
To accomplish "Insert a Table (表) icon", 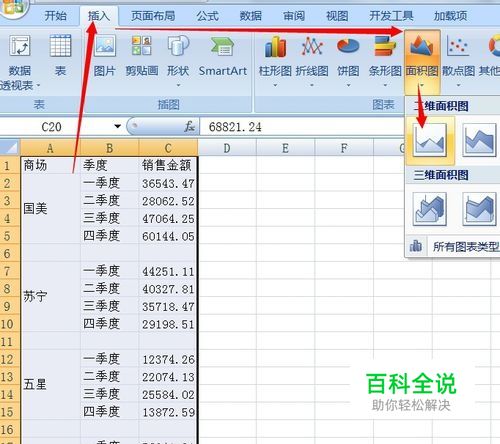I will point(60,55).
